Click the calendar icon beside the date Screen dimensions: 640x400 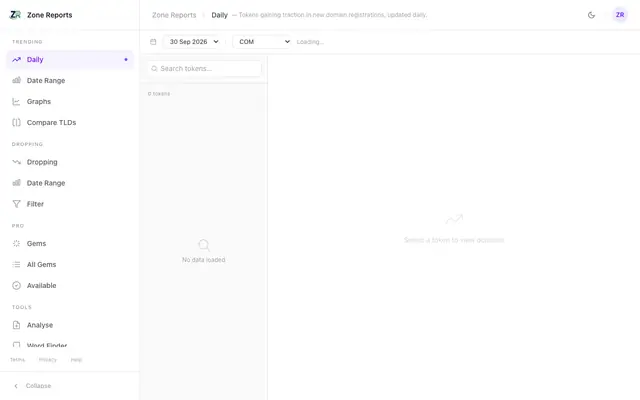pyautogui.click(x=153, y=42)
